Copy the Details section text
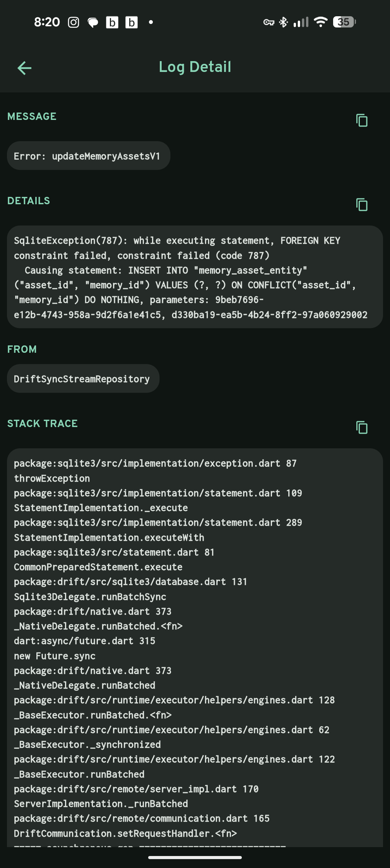 click(x=362, y=205)
